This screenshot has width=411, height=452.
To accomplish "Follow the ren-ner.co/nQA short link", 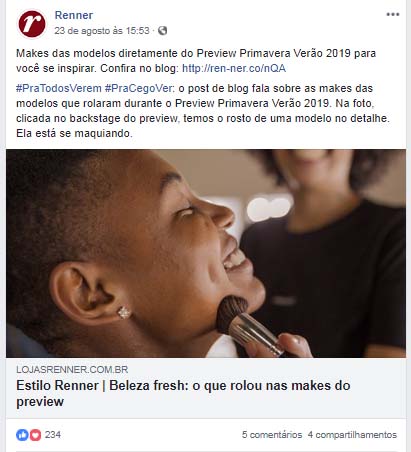I will pos(234,68).
